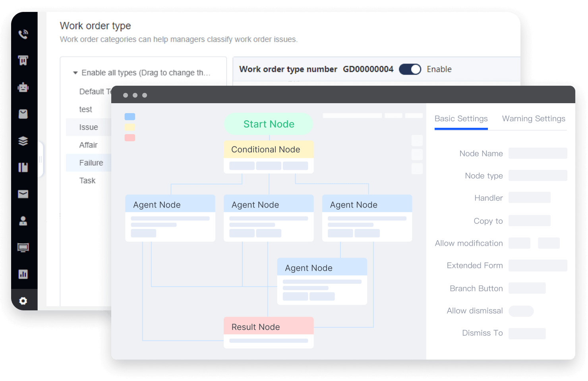
Task: Open the mail module in sidebar
Action: tap(23, 194)
